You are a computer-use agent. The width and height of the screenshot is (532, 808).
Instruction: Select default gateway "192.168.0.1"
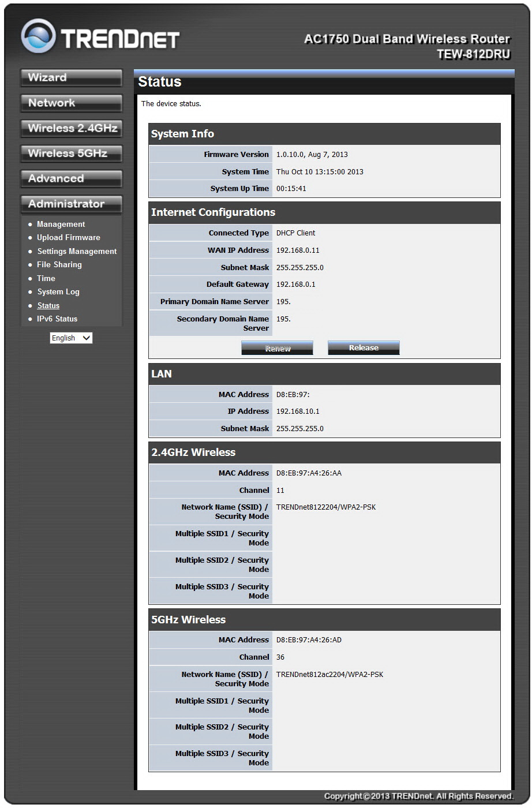point(296,285)
